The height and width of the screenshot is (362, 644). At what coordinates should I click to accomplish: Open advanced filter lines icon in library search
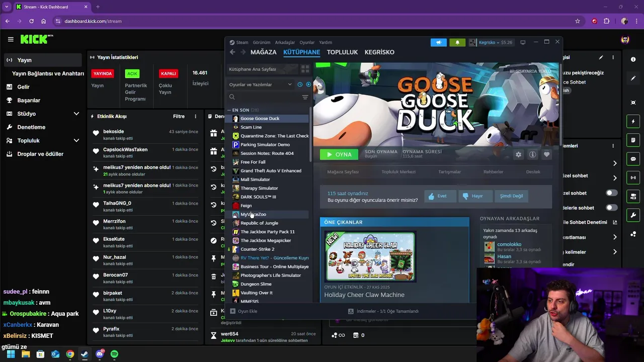[x=305, y=97]
